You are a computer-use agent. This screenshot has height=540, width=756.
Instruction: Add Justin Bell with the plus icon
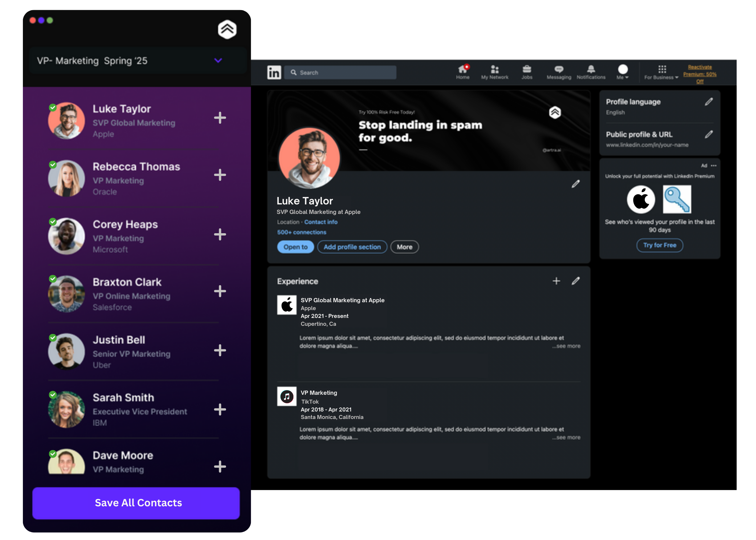pyautogui.click(x=220, y=351)
